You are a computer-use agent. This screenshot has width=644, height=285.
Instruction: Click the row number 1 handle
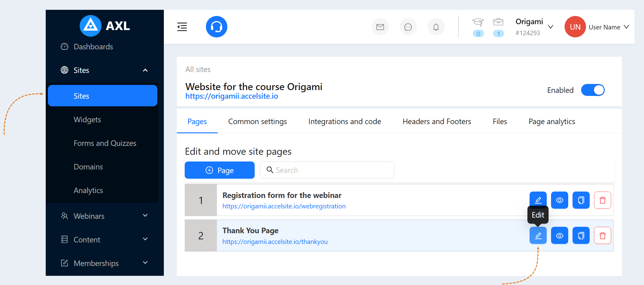[201, 200]
